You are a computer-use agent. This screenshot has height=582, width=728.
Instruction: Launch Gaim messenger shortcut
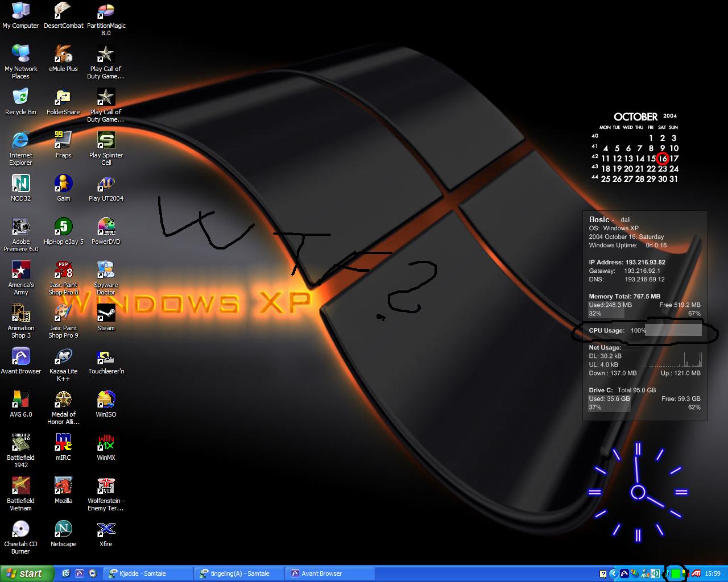click(63, 188)
